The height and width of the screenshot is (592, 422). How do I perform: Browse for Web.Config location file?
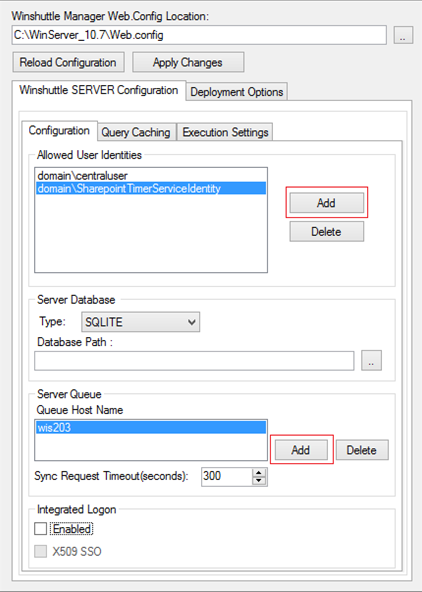403,35
